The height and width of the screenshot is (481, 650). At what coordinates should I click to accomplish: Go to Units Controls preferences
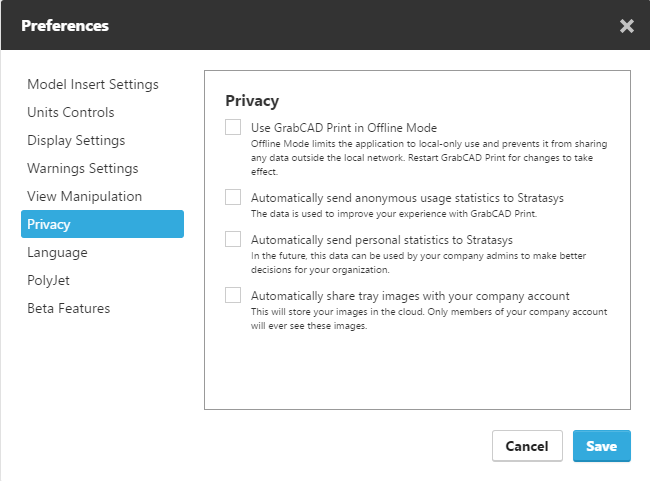click(70, 112)
